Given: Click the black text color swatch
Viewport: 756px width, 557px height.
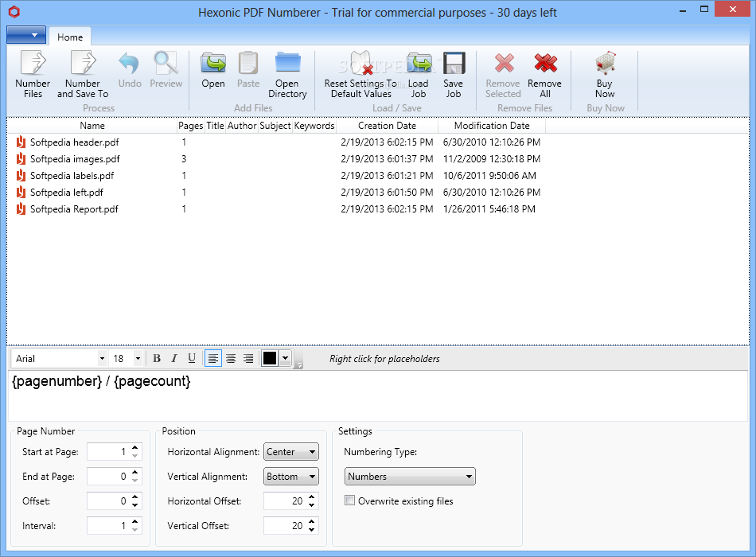Looking at the screenshot, I should coord(270,358).
